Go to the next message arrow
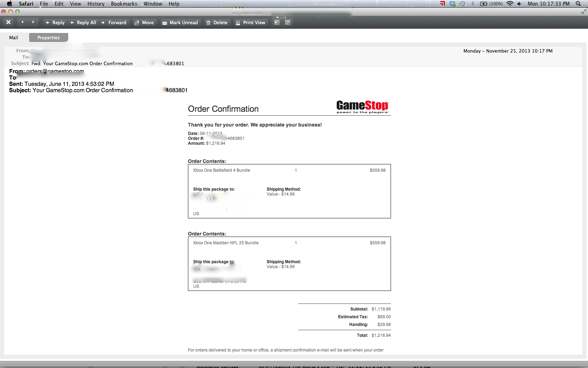588x368 pixels. coord(33,22)
